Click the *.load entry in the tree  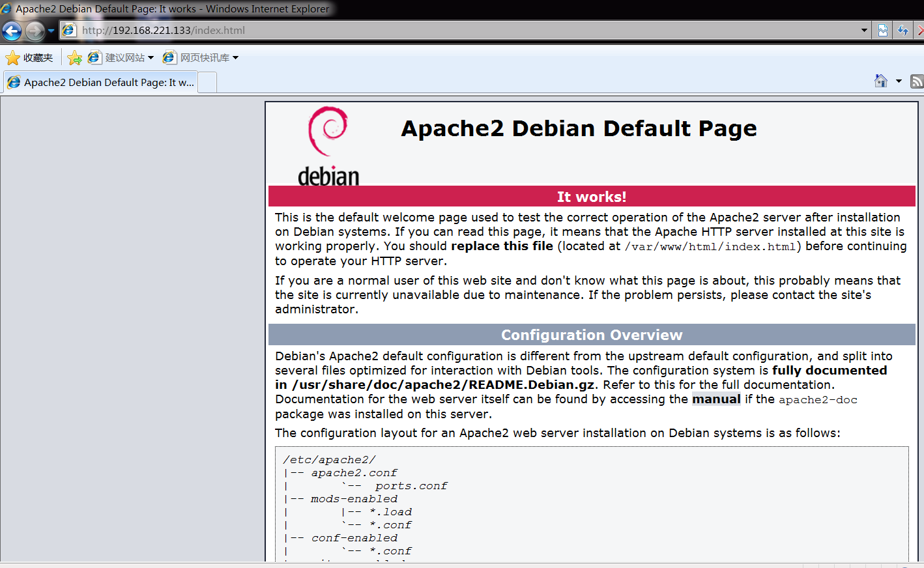pos(390,512)
